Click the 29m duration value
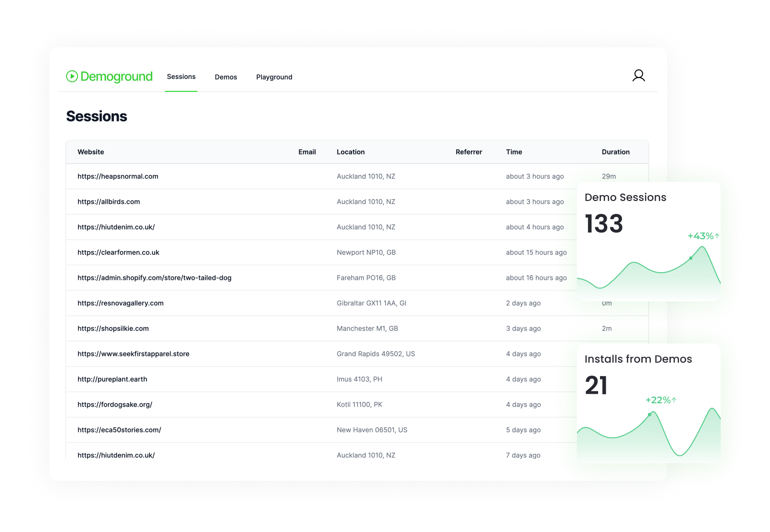This screenshot has width=770, height=532. click(x=609, y=176)
